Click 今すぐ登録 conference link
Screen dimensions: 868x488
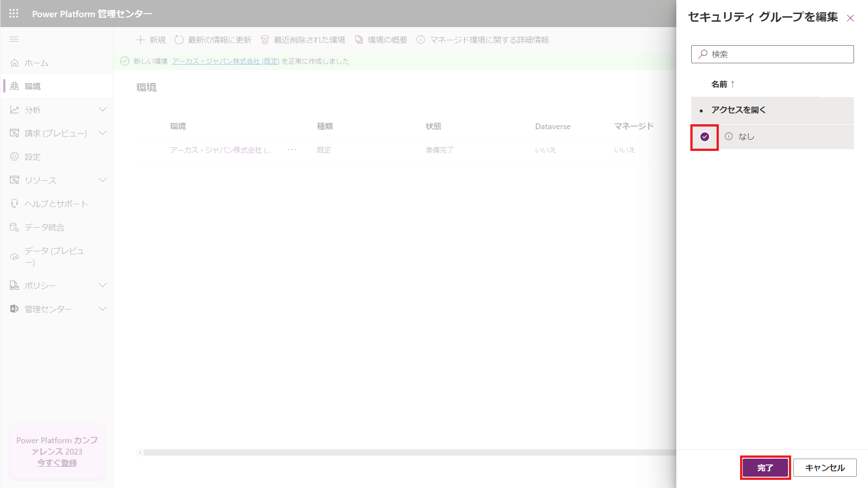click(x=57, y=463)
